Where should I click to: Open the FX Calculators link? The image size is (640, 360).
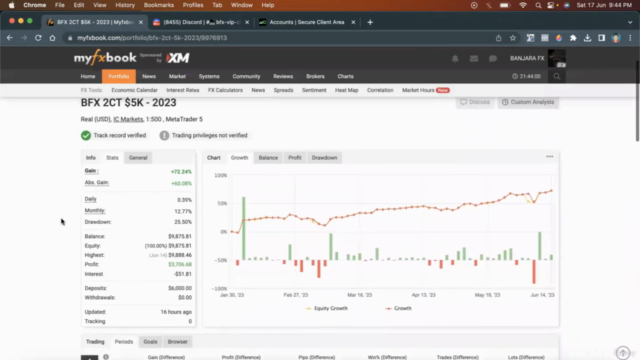(225, 90)
